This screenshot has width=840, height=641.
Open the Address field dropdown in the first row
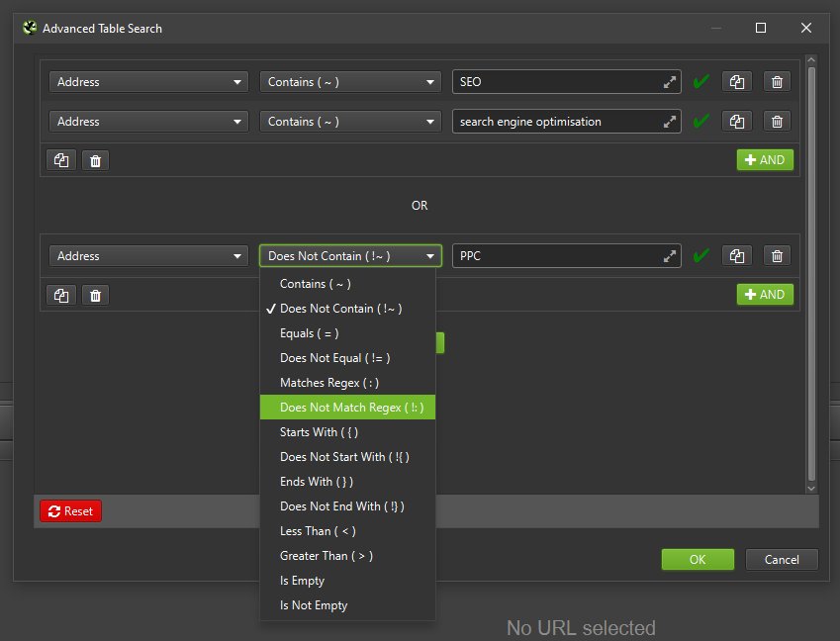coord(147,82)
